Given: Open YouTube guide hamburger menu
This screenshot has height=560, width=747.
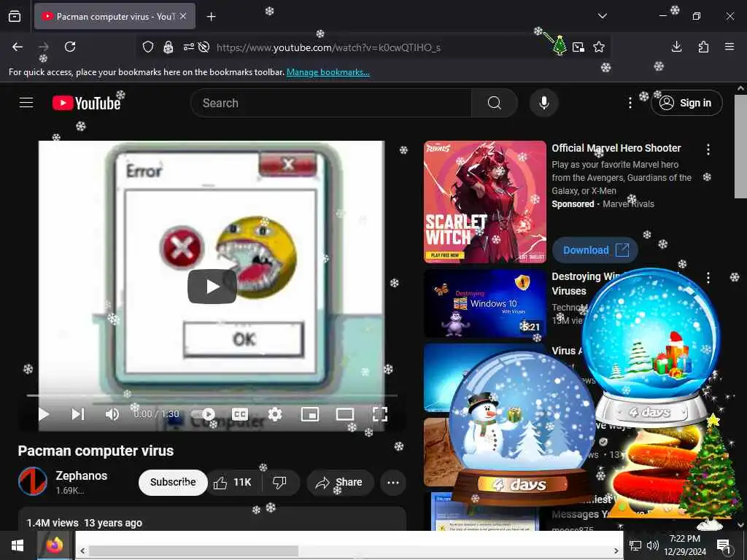Looking at the screenshot, I should (26, 103).
